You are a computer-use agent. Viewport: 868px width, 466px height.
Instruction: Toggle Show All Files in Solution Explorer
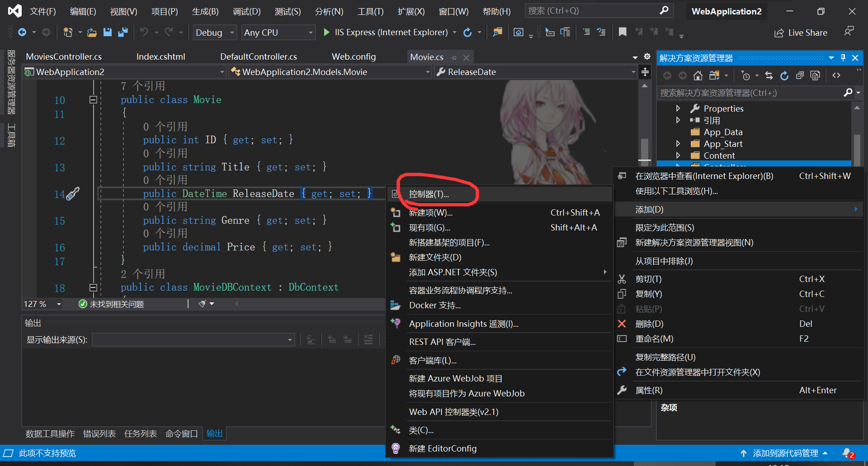[815, 75]
